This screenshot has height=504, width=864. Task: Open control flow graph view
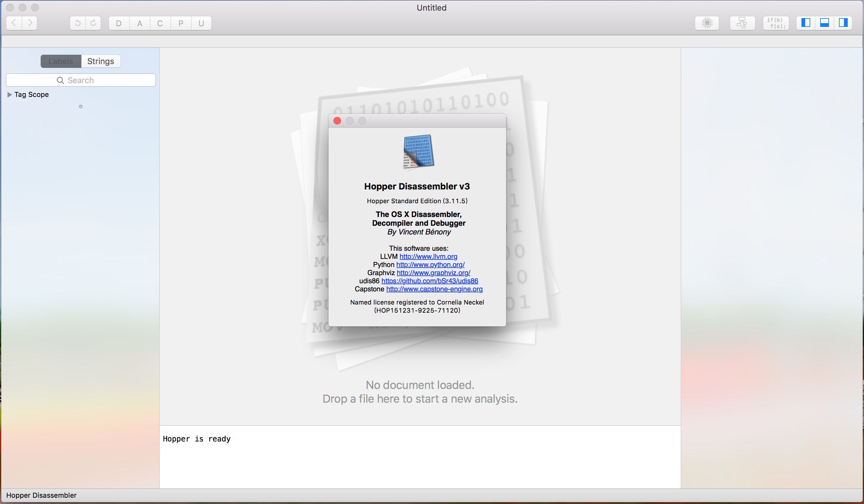click(x=742, y=23)
